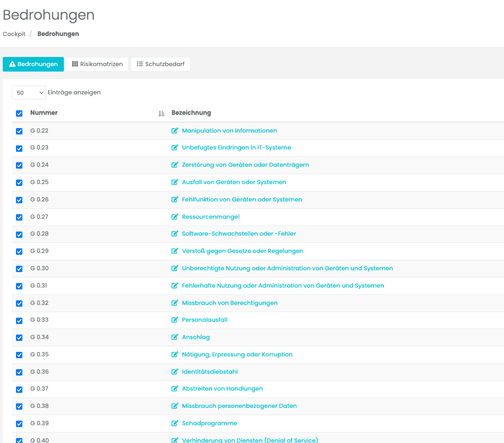Open Anschlag threat link
The width and height of the screenshot is (504, 443).
[196, 337]
